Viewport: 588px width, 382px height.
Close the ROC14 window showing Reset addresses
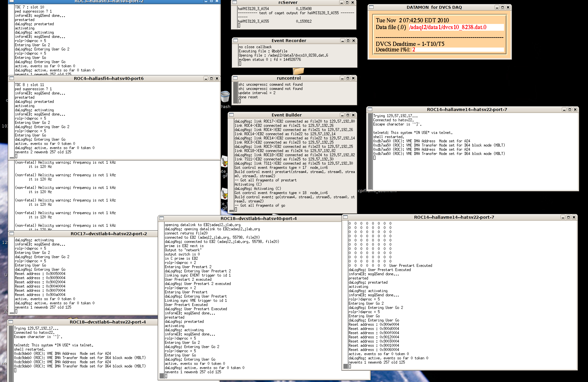(574, 217)
